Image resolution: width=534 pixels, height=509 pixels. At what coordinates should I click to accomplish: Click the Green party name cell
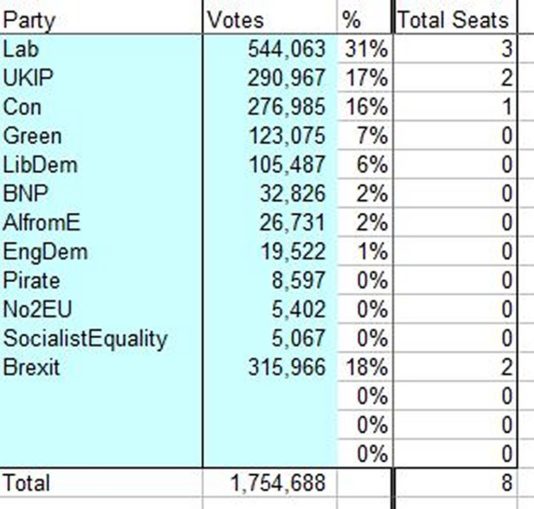(101, 136)
